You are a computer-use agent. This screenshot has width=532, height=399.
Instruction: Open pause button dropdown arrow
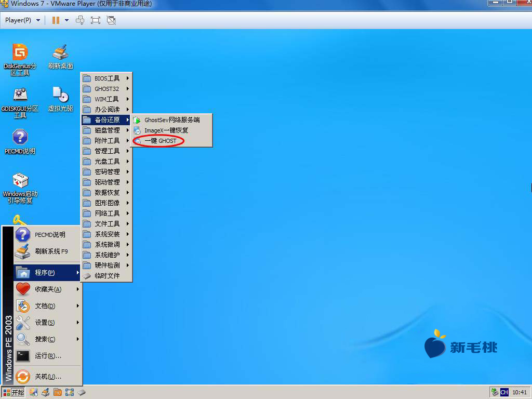tap(67, 20)
